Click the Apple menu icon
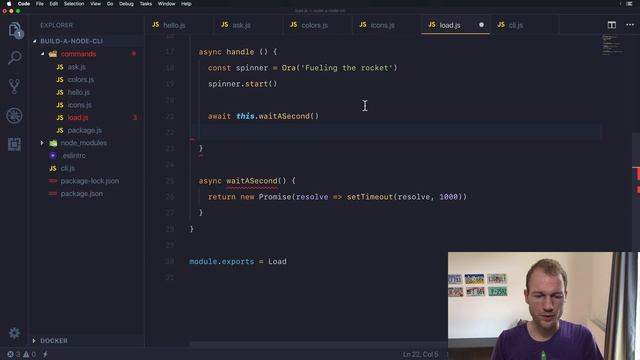640x360 pixels. coord(9,4)
